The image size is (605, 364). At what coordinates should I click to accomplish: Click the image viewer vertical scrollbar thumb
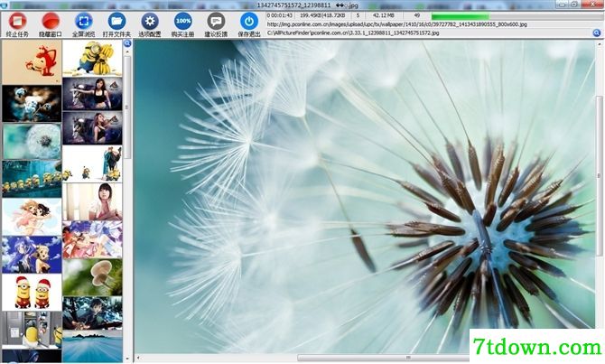point(600,175)
